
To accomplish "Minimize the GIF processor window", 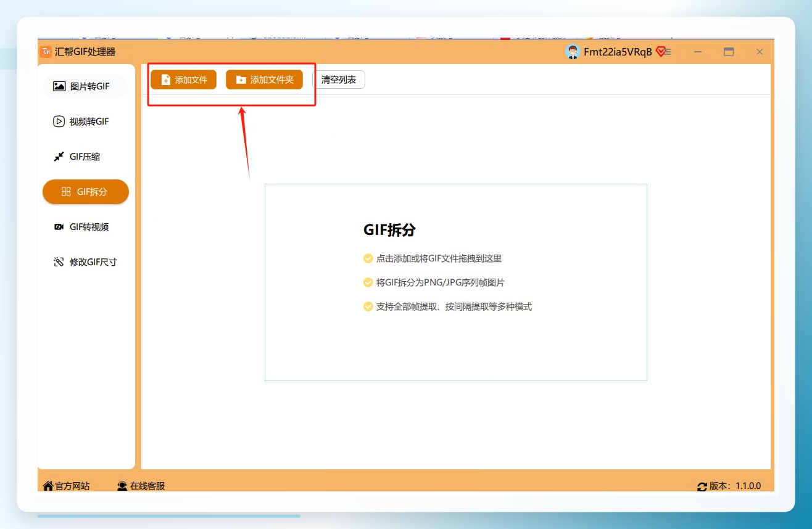I will (x=698, y=52).
